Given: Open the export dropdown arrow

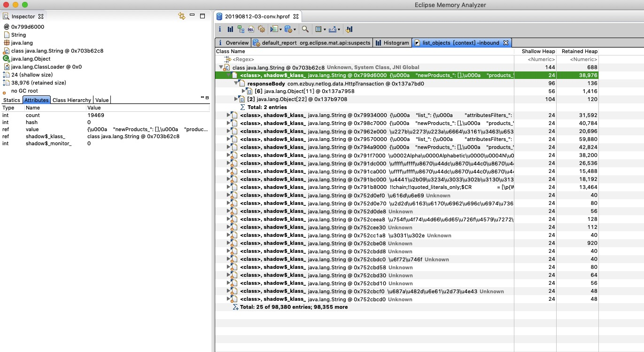Looking at the screenshot, I should [339, 30].
